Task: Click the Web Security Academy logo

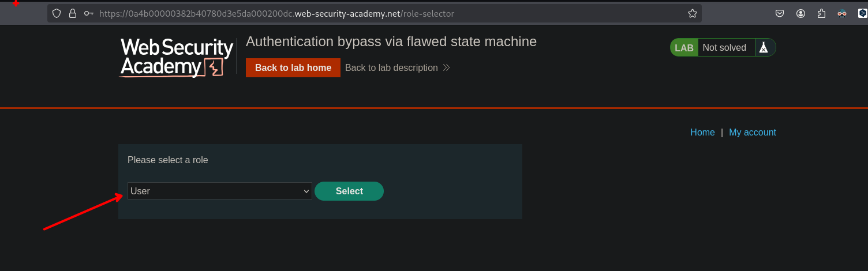Action: coord(177,58)
